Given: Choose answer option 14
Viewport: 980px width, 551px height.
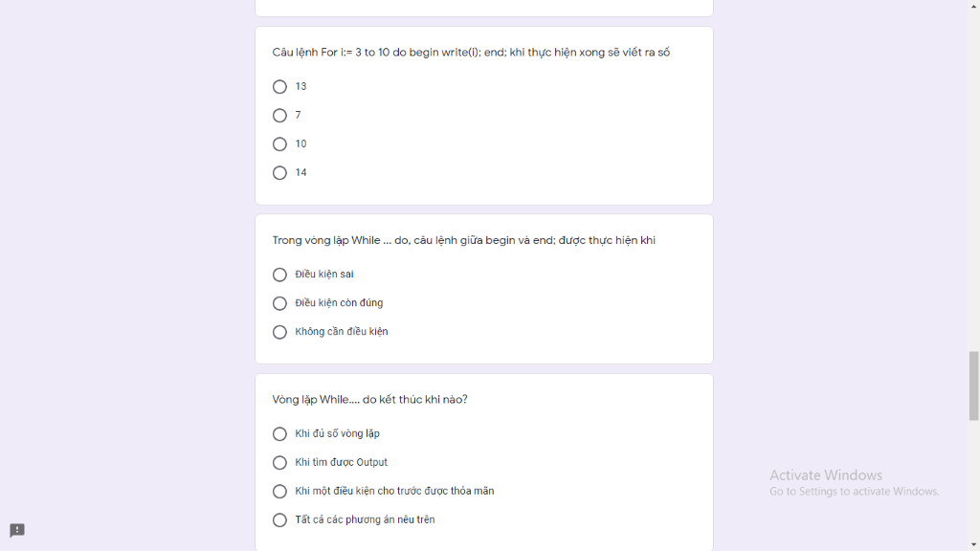Looking at the screenshot, I should tap(279, 173).
